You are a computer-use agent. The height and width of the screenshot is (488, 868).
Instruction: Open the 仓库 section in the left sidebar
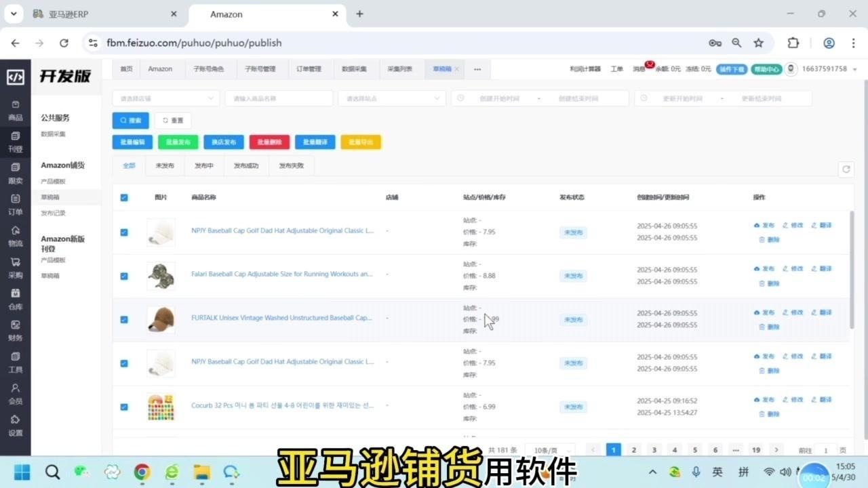click(x=15, y=300)
